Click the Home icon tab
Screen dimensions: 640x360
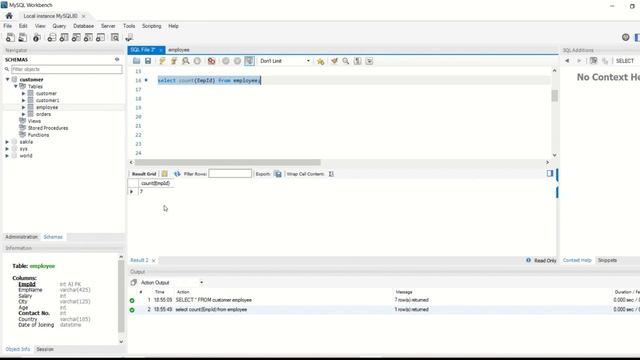pyautogui.click(x=9, y=16)
